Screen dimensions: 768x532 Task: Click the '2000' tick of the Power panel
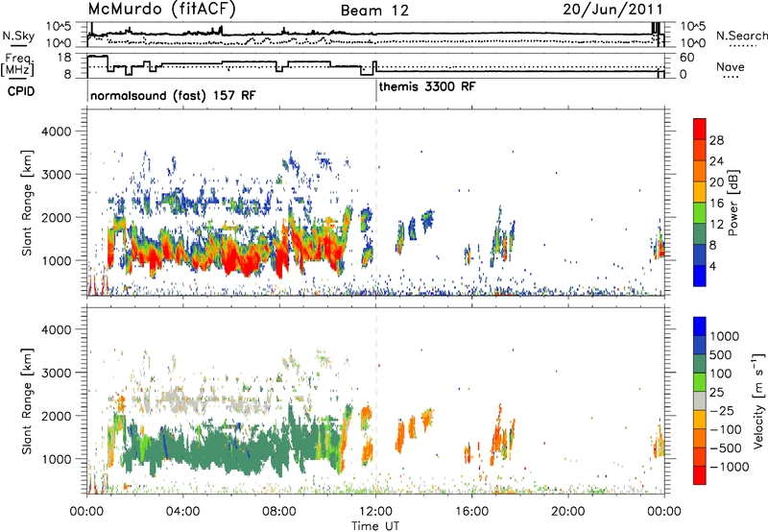click(57, 217)
